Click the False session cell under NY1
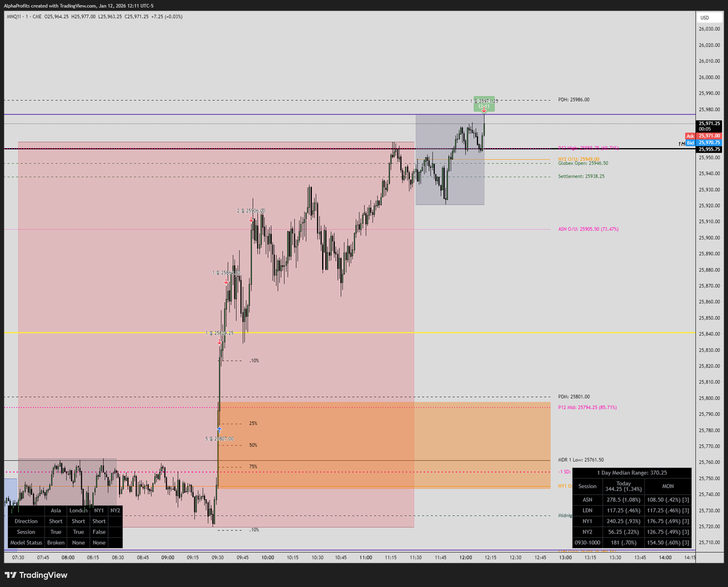 [99, 532]
